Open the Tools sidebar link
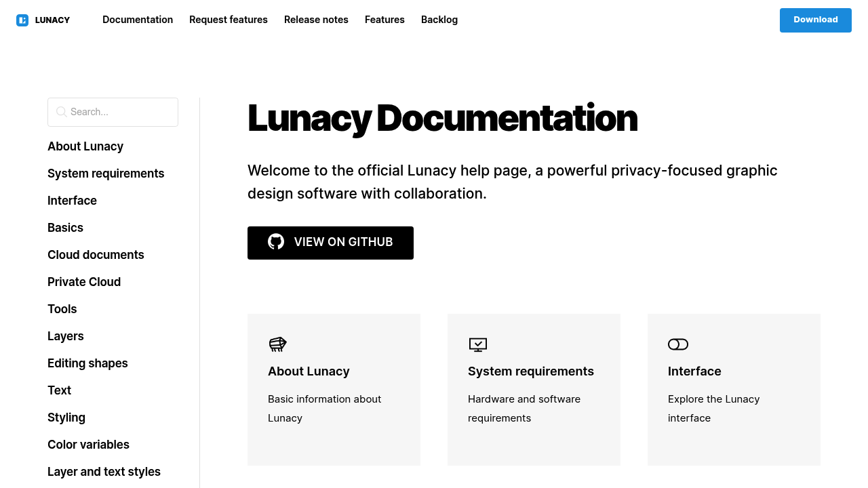This screenshot has width=868, height=488. [x=62, y=309]
